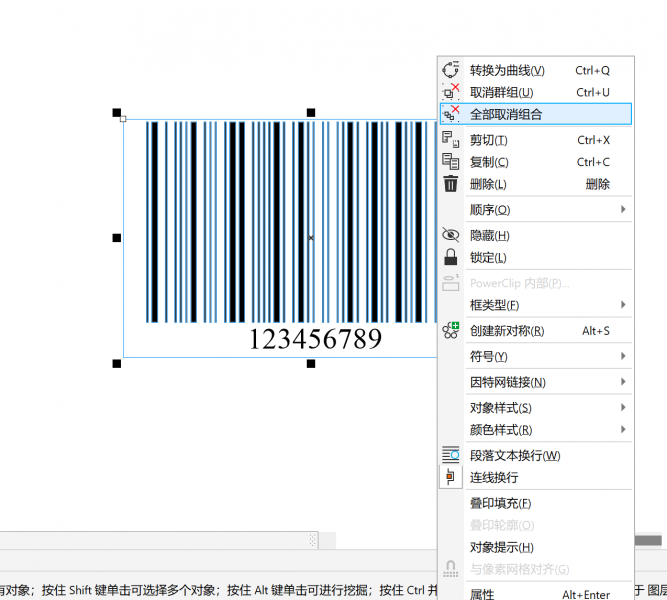Choose 创建新对称 menu entry

click(536, 330)
